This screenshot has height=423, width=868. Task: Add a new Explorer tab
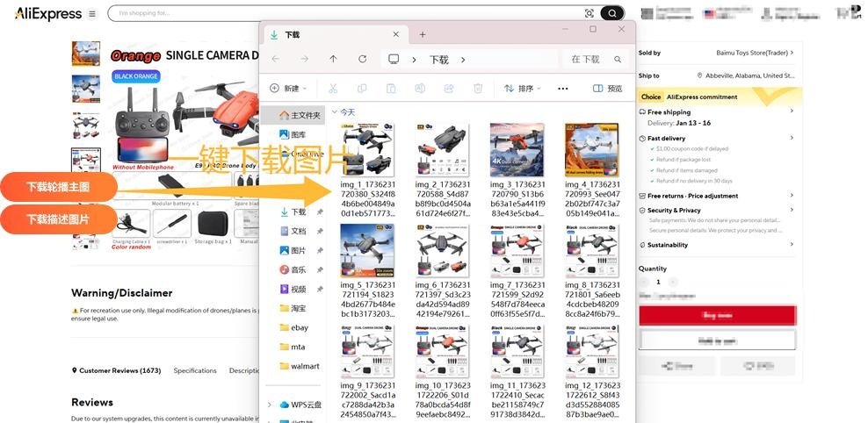pos(423,35)
